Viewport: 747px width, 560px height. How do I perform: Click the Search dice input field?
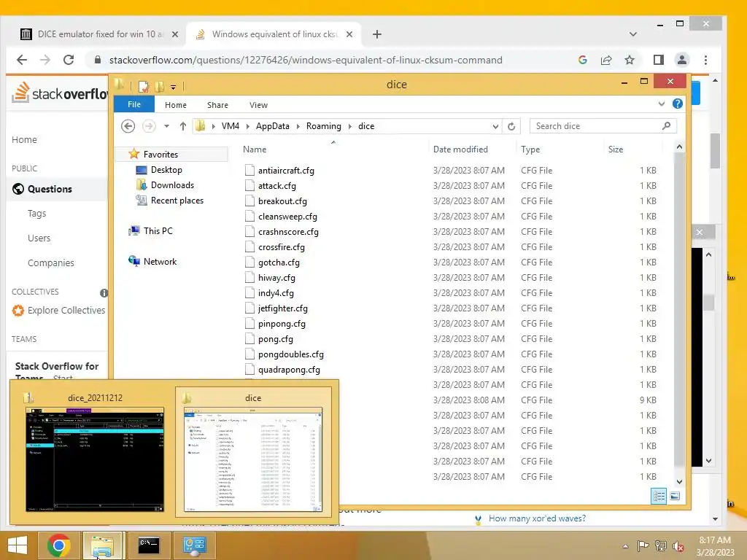(595, 126)
